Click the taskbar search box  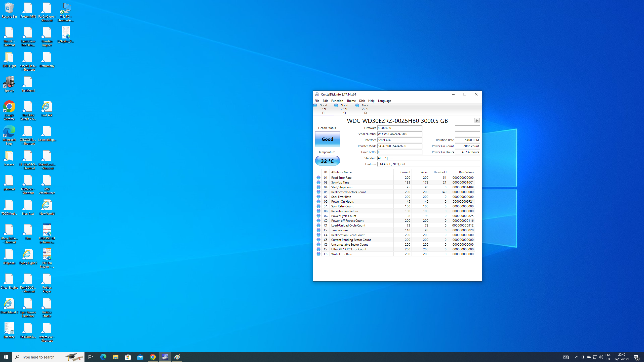click(48, 357)
